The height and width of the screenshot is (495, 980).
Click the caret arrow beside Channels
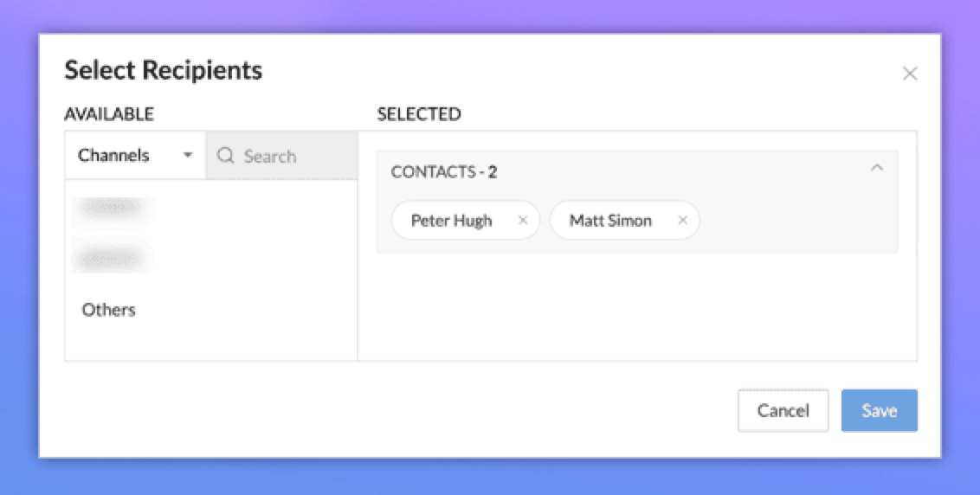coord(188,156)
